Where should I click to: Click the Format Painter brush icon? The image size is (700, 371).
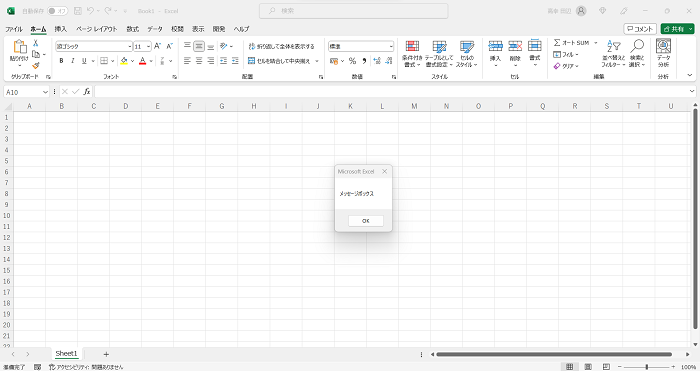(x=36, y=65)
